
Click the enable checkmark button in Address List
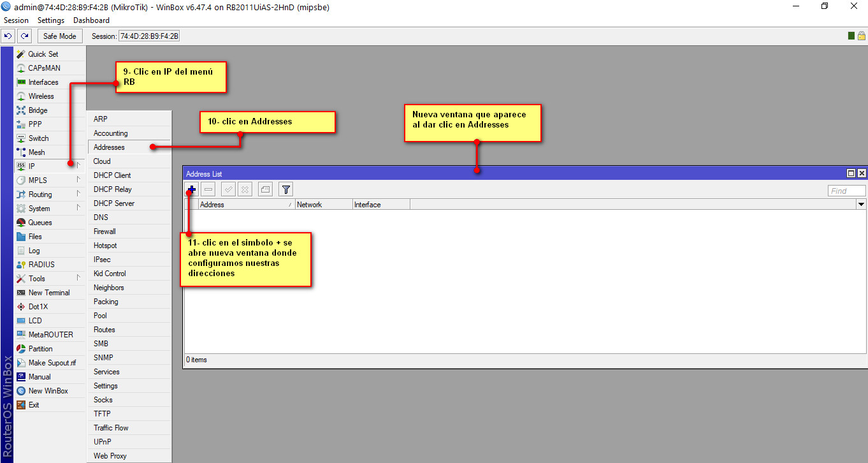228,189
